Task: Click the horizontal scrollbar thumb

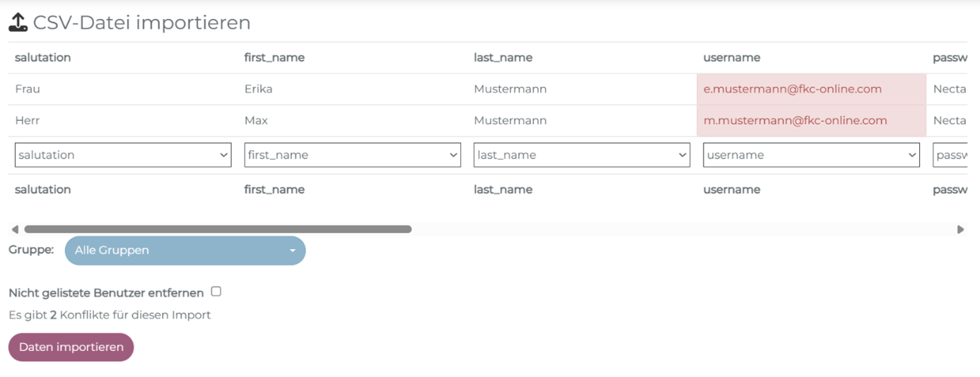Action: pyautogui.click(x=218, y=229)
